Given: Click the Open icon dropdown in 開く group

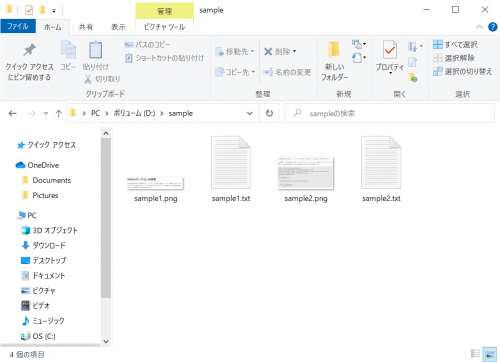Looking at the screenshot, I should click(415, 47).
